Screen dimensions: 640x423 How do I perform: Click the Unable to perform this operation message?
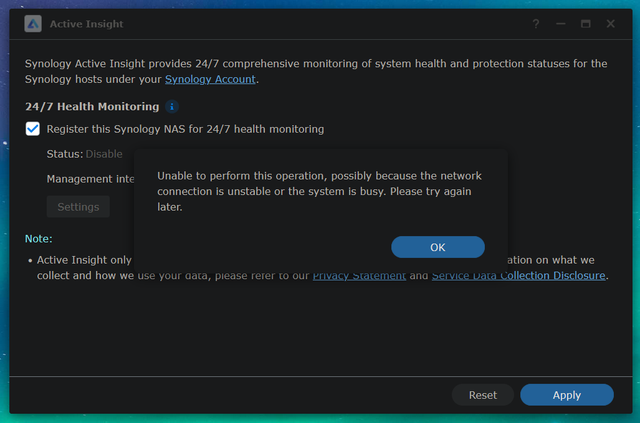click(x=319, y=191)
